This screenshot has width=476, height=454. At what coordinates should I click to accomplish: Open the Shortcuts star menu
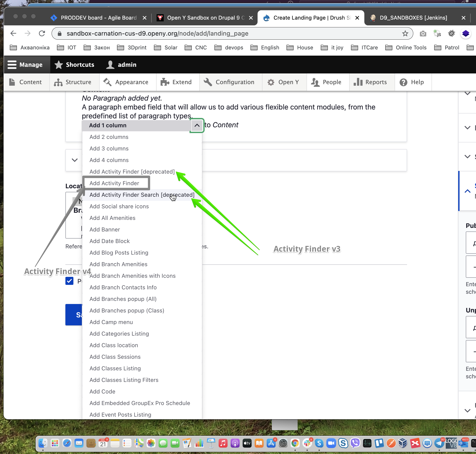click(75, 65)
